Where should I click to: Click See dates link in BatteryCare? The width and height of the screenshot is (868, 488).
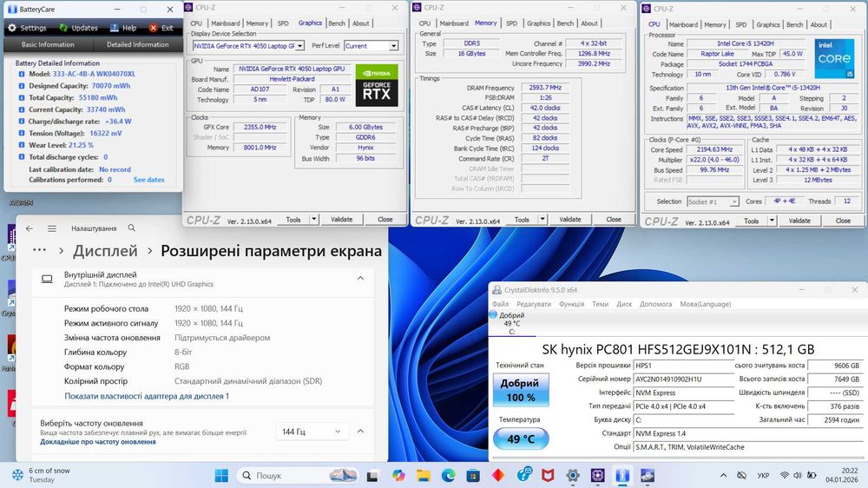click(x=149, y=180)
